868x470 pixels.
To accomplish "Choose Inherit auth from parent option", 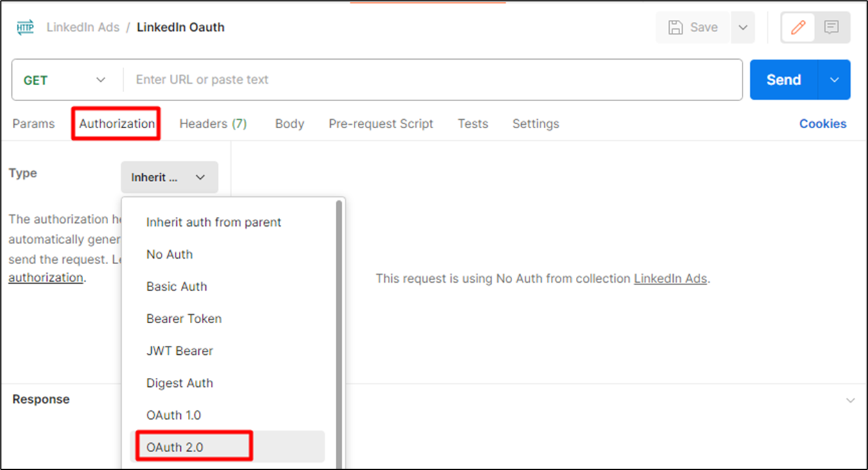I will pos(227,222).
